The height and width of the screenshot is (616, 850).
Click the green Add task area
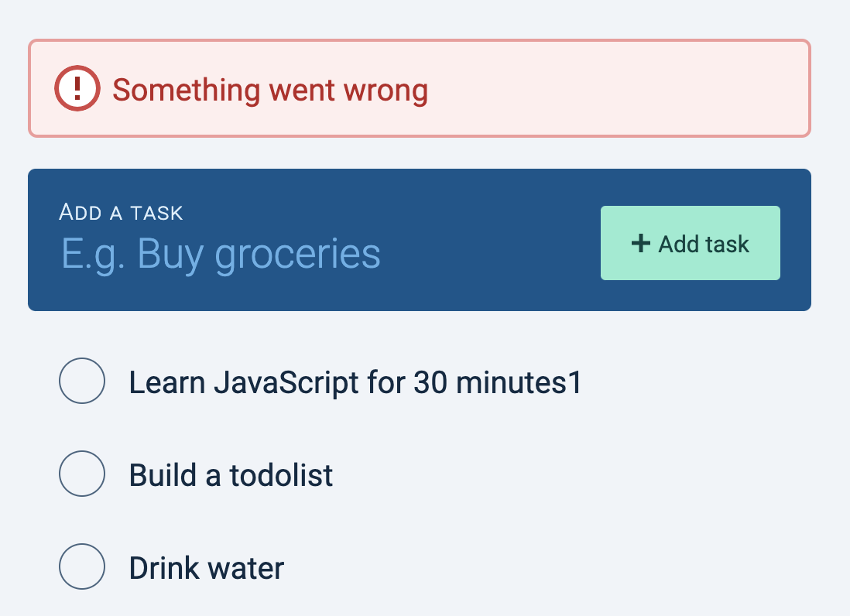[690, 243]
